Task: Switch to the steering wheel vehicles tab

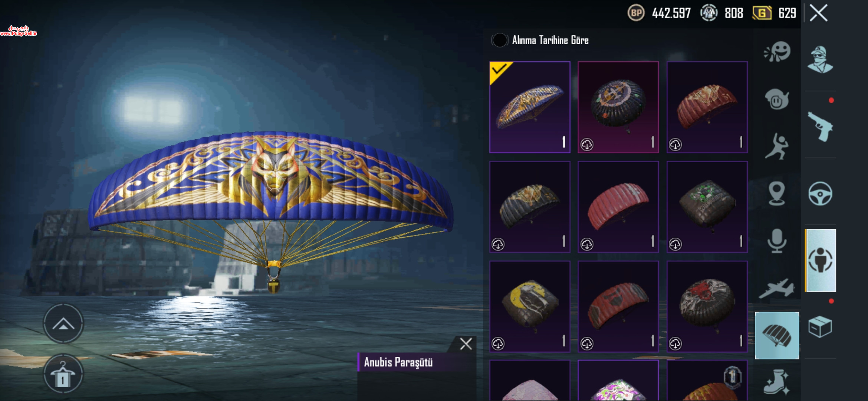Action: [x=820, y=193]
